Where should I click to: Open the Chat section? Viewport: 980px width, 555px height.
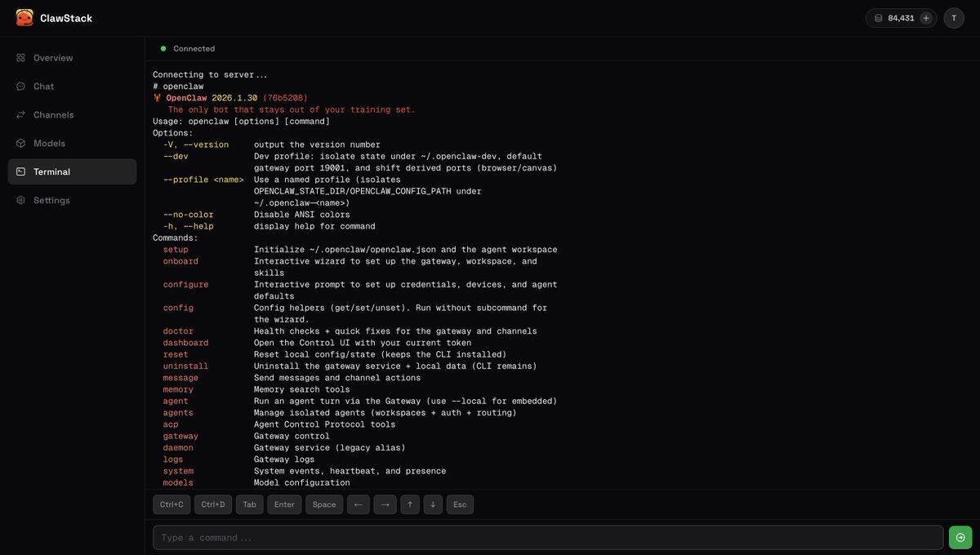72,87
